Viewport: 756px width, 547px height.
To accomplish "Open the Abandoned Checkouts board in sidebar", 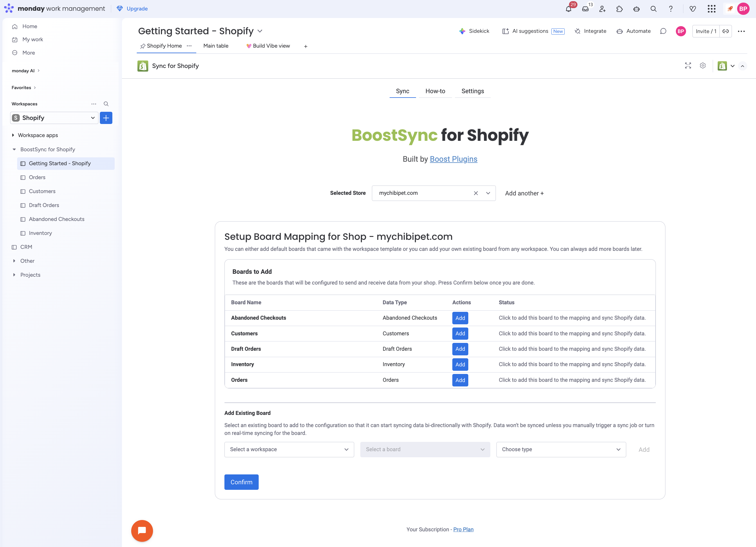I will pos(66,219).
